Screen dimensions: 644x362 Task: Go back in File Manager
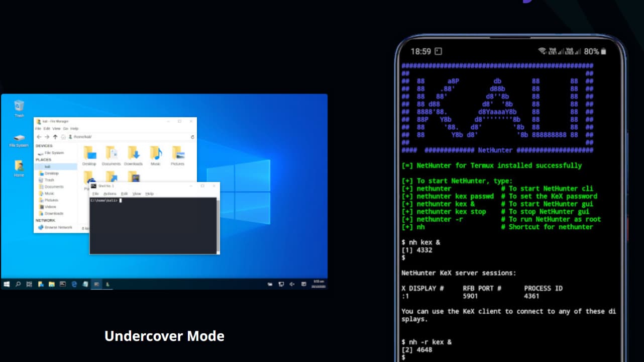pos(39,137)
